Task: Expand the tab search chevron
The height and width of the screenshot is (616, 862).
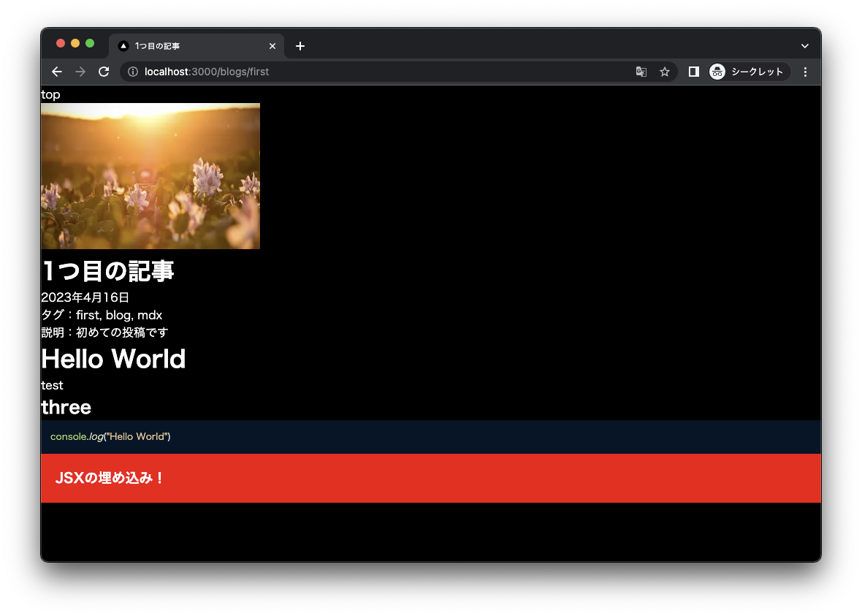Action: [805, 46]
